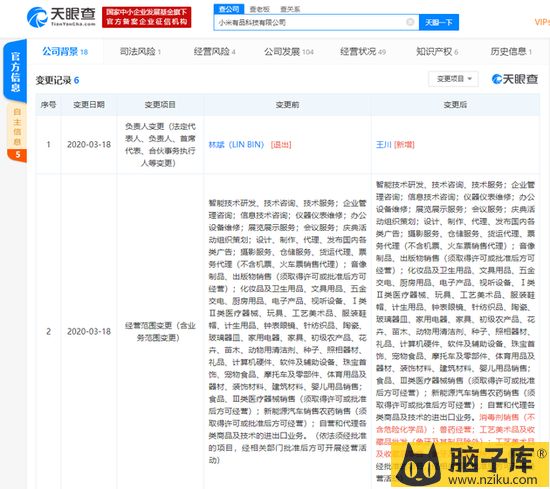Image resolution: width=550 pixels, height=489 pixels.
Task: Open the 经营状况 tab
Action: 363,52
